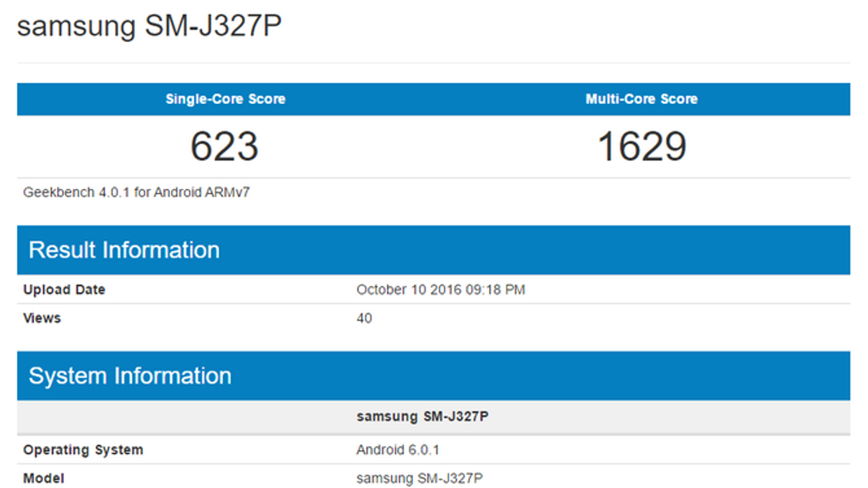Screen dimensions: 868x488
Task: Select the Model row's samsung SM-J327P value
Action: pyautogui.click(x=419, y=478)
